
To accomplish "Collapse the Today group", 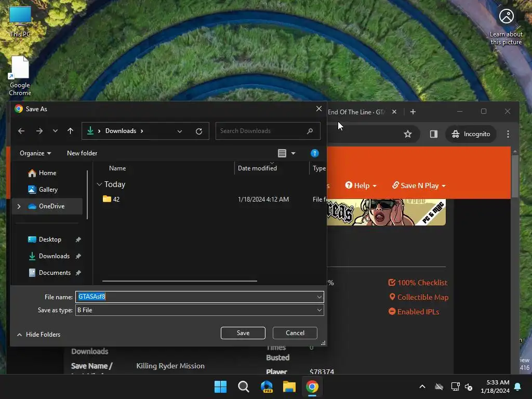I will [x=99, y=184].
